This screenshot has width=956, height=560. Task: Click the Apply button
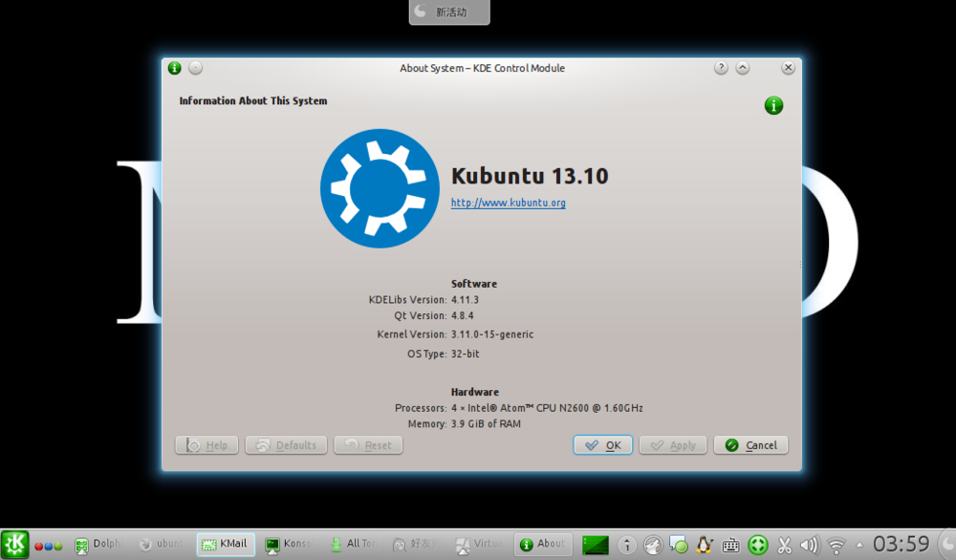(x=672, y=445)
